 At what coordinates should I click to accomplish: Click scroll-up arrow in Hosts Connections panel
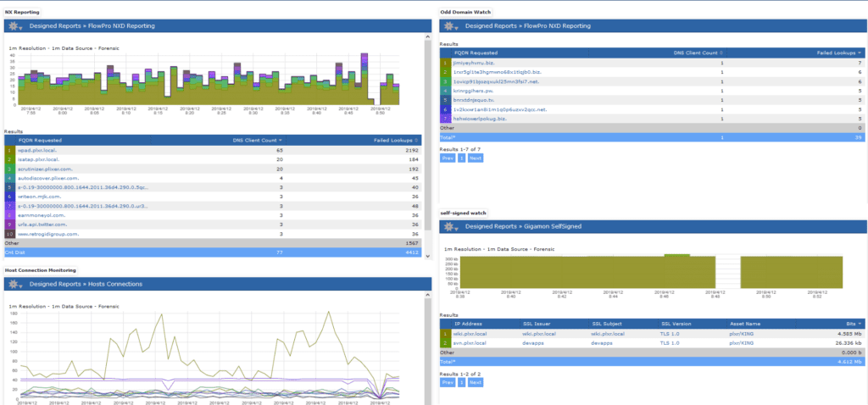[x=427, y=296]
